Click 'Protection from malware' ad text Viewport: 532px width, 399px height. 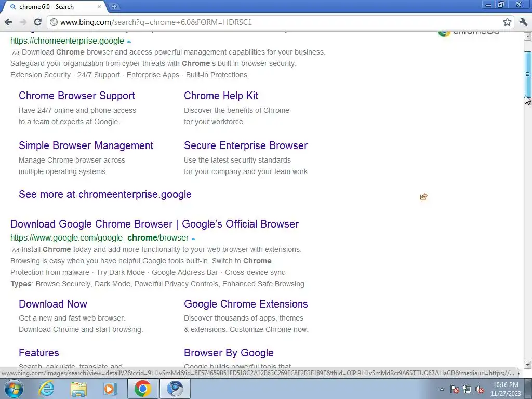click(x=50, y=272)
